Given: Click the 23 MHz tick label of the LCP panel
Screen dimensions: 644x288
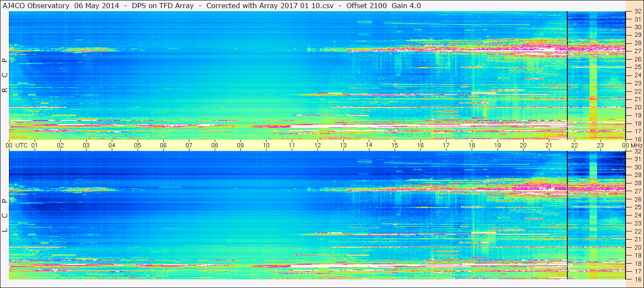Looking at the screenshot, I should 638,223.
